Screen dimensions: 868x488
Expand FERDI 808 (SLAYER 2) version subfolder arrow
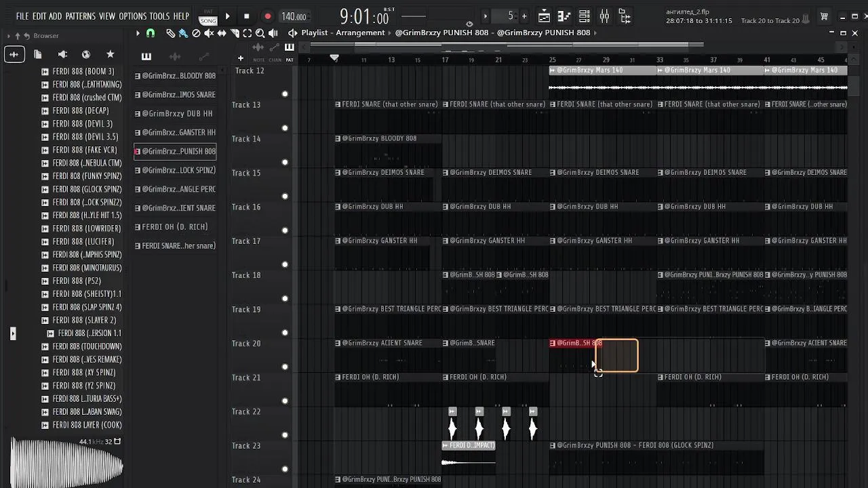tap(13, 333)
